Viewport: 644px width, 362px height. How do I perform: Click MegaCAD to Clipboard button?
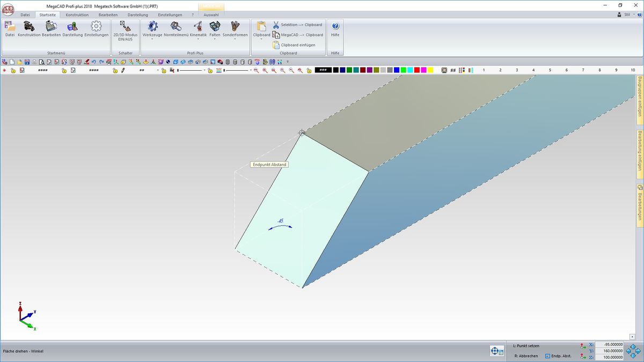pos(297,35)
